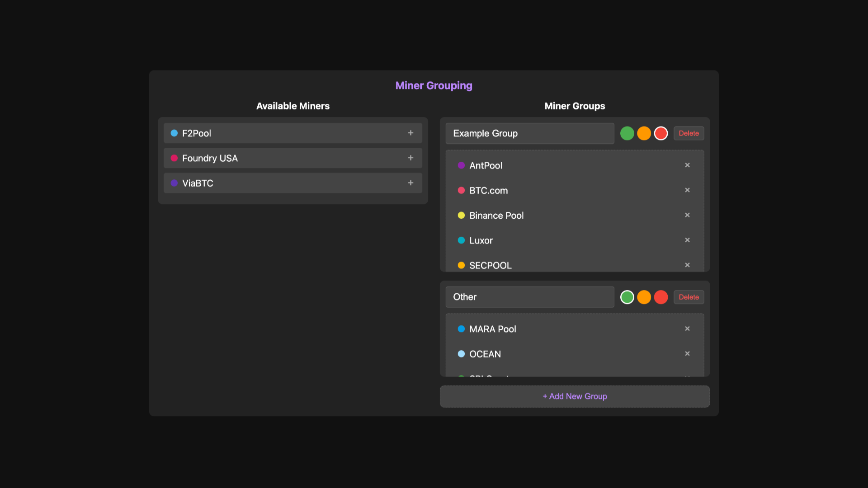Select red color for Other group
The height and width of the screenshot is (488, 868).
tap(661, 297)
